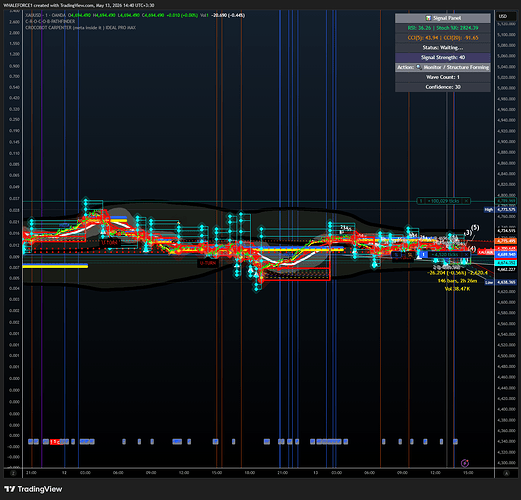Click the +100,029 ticks order label

pos(443,201)
